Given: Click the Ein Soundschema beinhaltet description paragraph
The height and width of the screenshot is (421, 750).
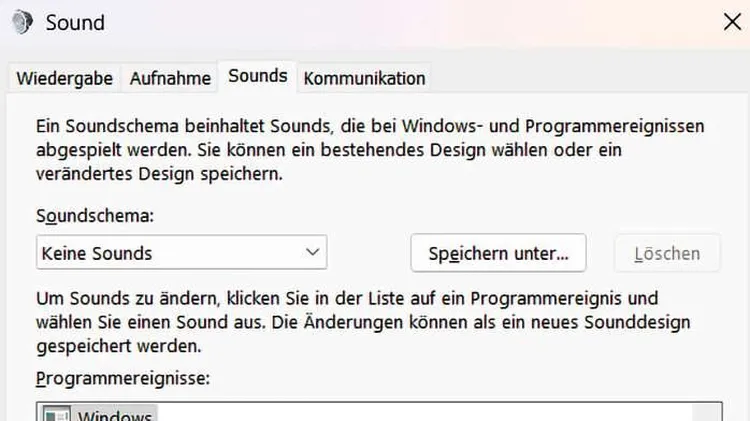Looking at the screenshot, I should click(370, 150).
